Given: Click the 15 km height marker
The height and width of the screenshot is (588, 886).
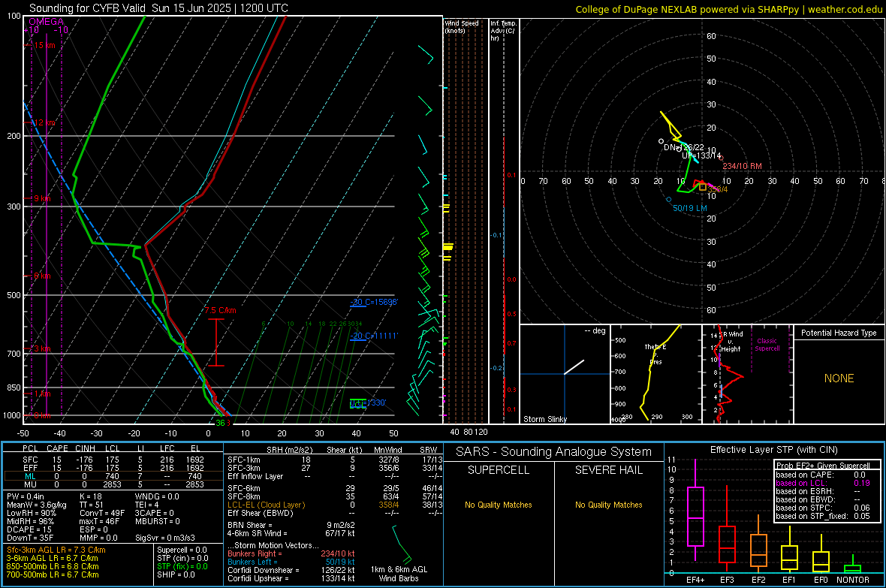Looking at the screenshot, I should pyautogui.click(x=44, y=45).
